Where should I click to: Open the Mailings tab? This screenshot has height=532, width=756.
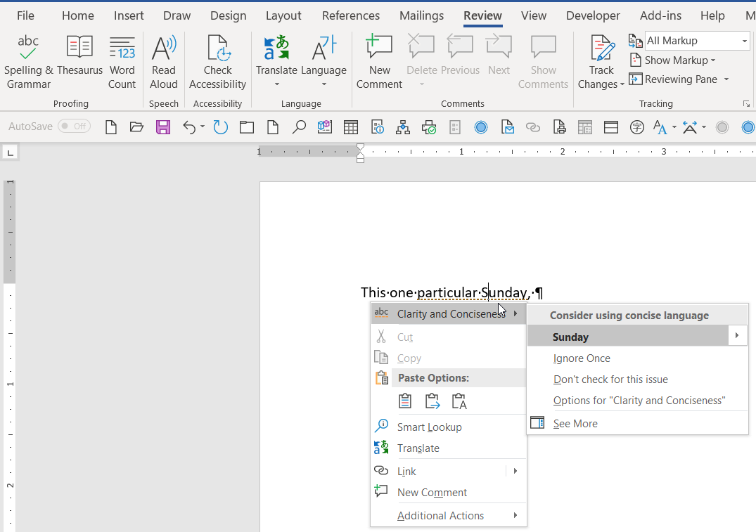pyautogui.click(x=421, y=15)
